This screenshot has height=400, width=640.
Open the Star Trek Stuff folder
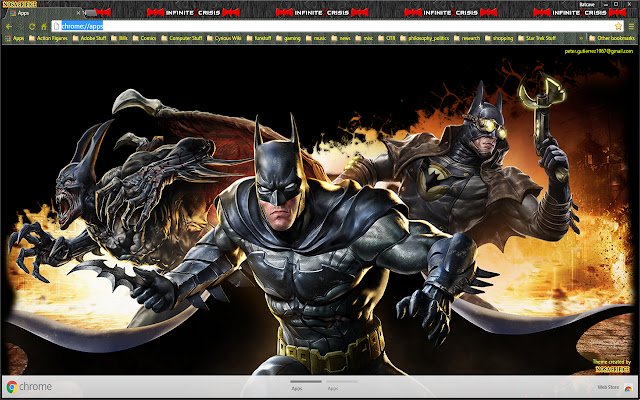[x=537, y=38]
